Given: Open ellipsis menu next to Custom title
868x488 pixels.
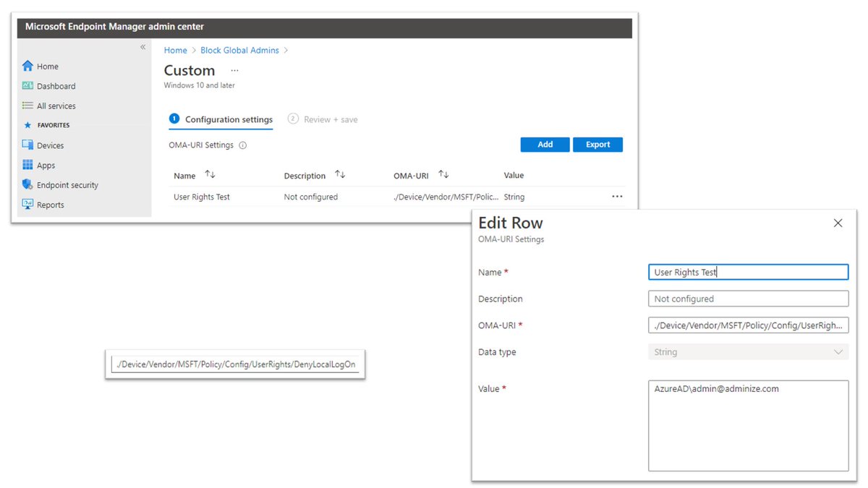Looking at the screenshot, I should pyautogui.click(x=234, y=71).
